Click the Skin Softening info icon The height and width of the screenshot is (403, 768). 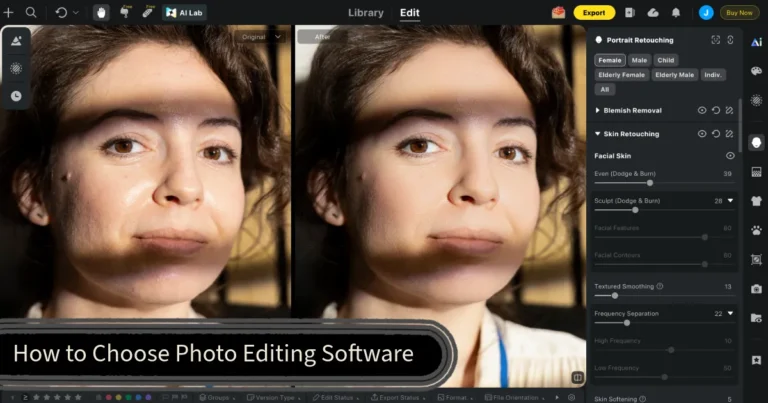click(x=643, y=399)
